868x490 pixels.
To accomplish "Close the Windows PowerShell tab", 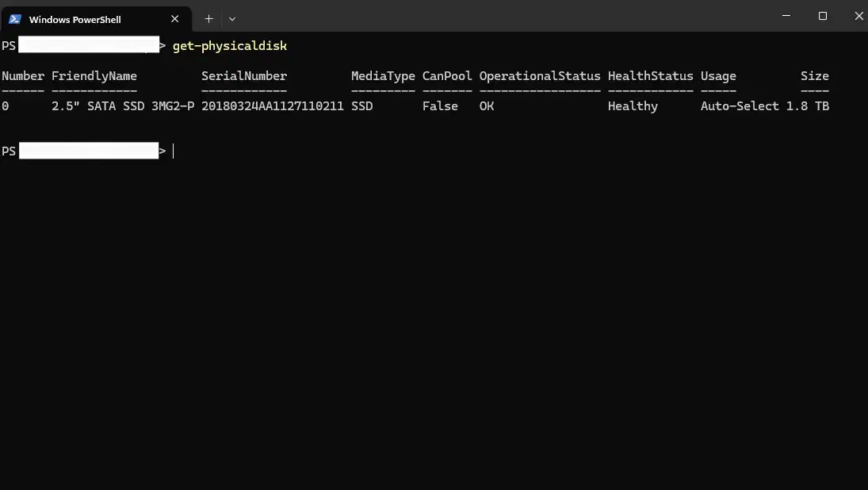I will tap(176, 19).
